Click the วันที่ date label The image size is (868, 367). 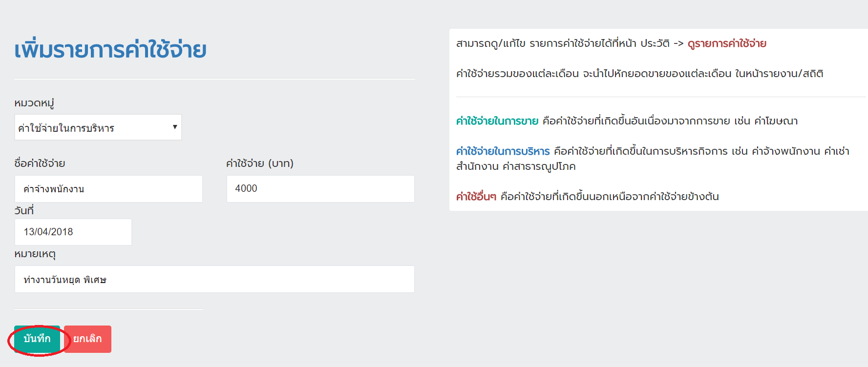[24, 211]
